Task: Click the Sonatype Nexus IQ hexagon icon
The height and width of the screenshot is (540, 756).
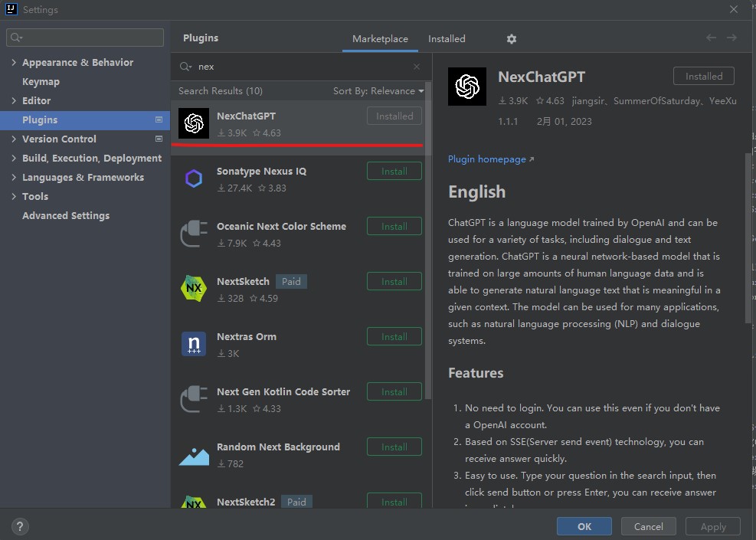Action: (x=194, y=179)
